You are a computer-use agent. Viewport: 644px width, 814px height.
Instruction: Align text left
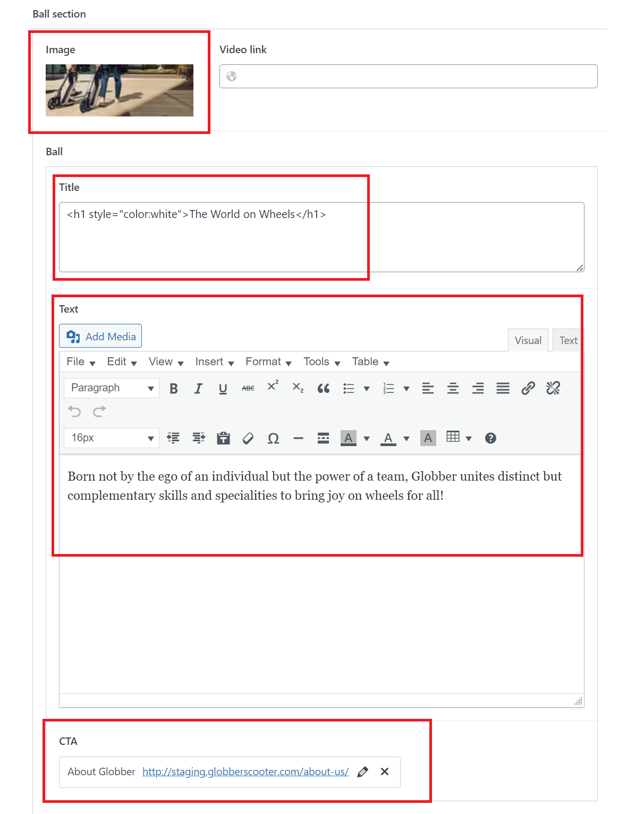428,389
